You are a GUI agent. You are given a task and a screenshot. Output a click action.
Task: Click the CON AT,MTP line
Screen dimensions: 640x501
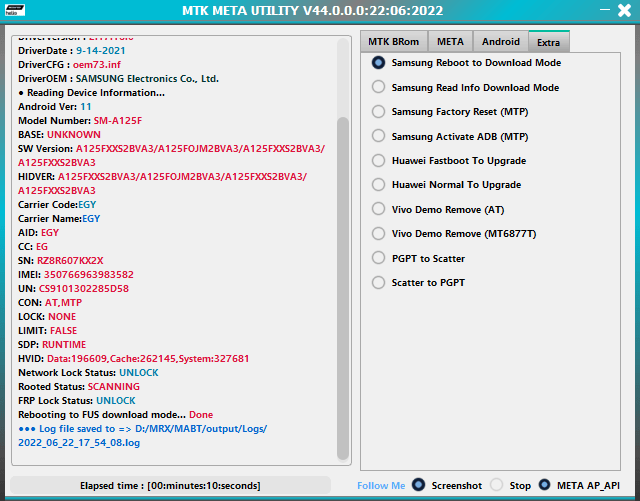point(50,303)
